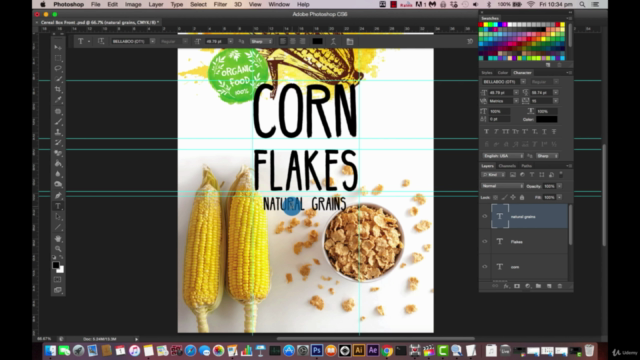Screen dimensions: 640x360
Task: Select the Clone Stamp tool
Action: pyautogui.click(x=58, y=132)
